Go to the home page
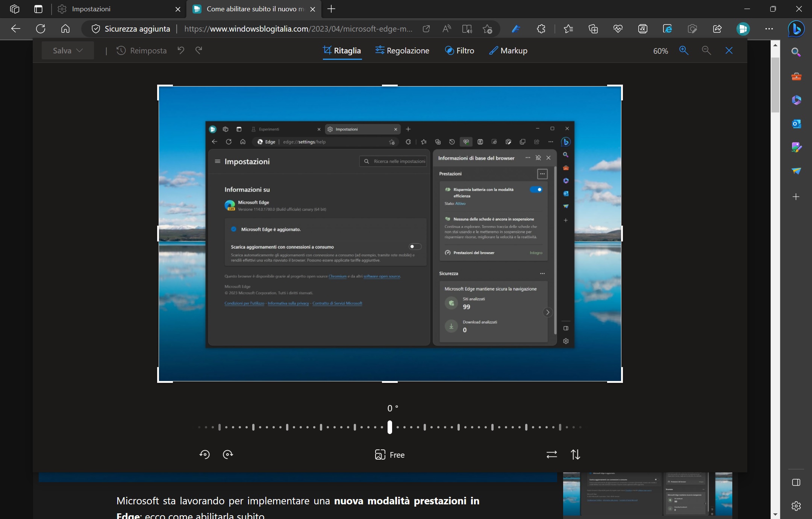 [65, 29]
